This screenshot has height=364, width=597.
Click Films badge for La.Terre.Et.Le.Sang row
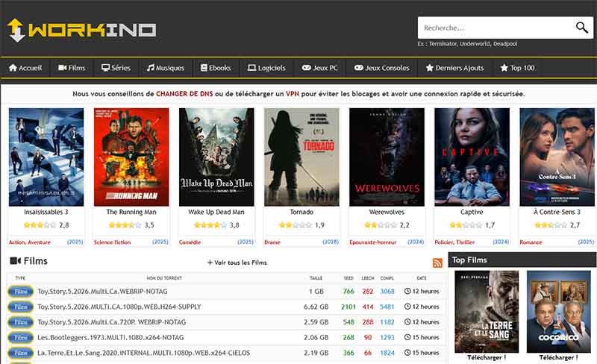pos(21,353)
